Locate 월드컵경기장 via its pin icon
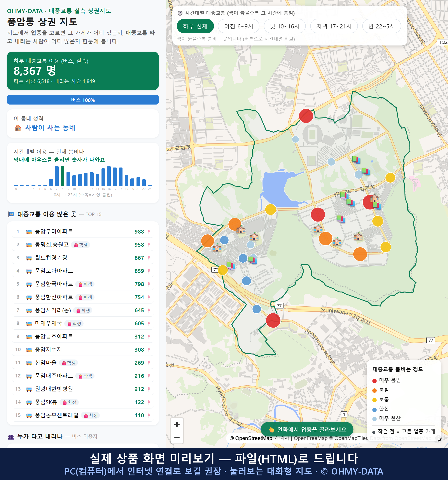Screen dimensions: 448x480 pos(149,258)
